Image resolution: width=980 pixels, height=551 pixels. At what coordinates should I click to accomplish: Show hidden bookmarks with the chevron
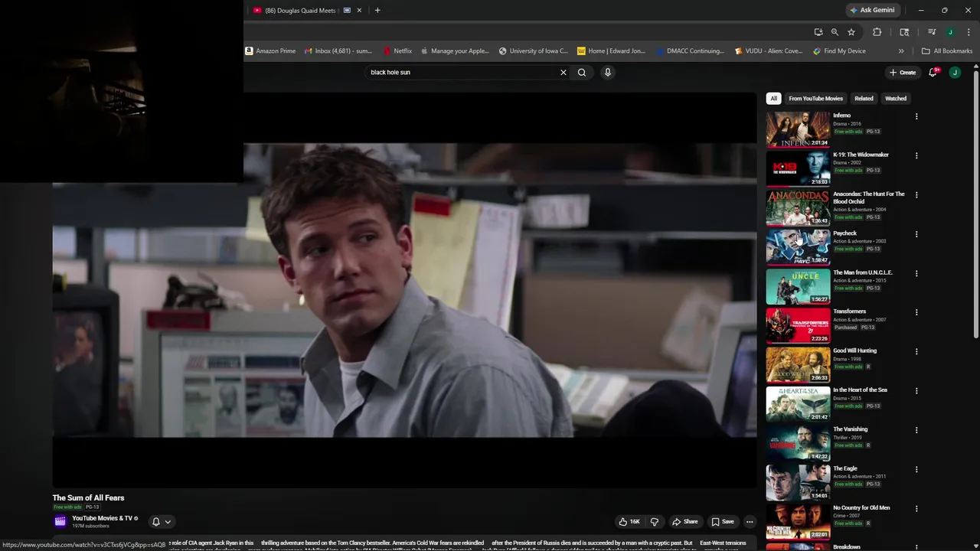(x=901, y=51)
